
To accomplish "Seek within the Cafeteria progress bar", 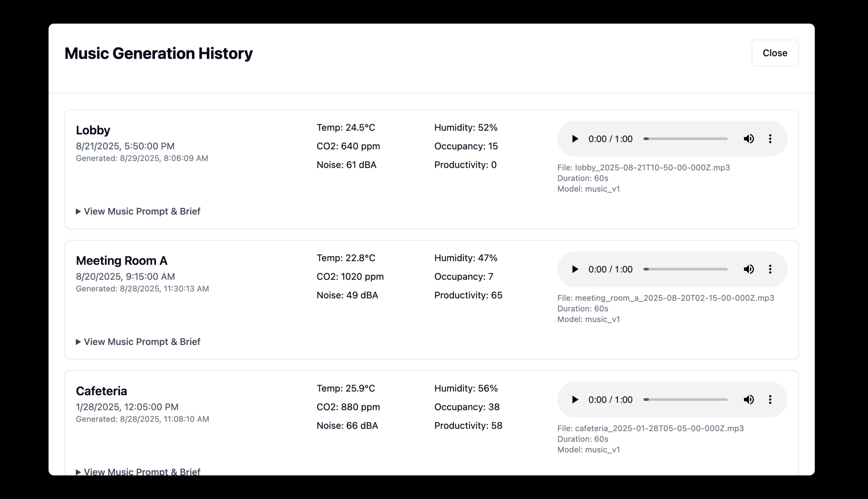I will pyautogui.click(x=686, y=400).
